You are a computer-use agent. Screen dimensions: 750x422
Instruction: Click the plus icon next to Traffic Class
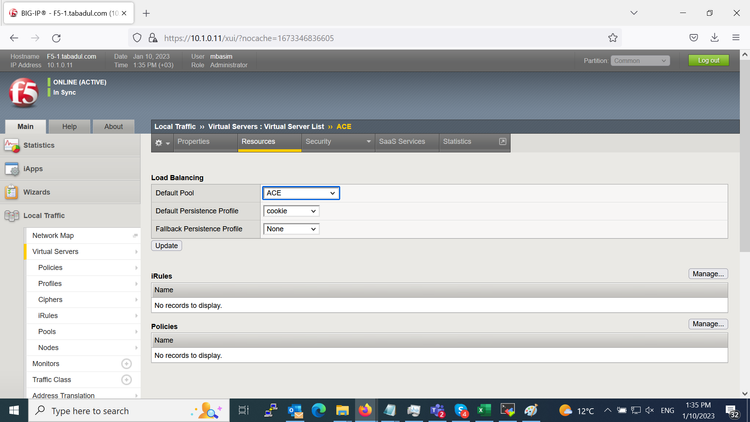point(126,380)
